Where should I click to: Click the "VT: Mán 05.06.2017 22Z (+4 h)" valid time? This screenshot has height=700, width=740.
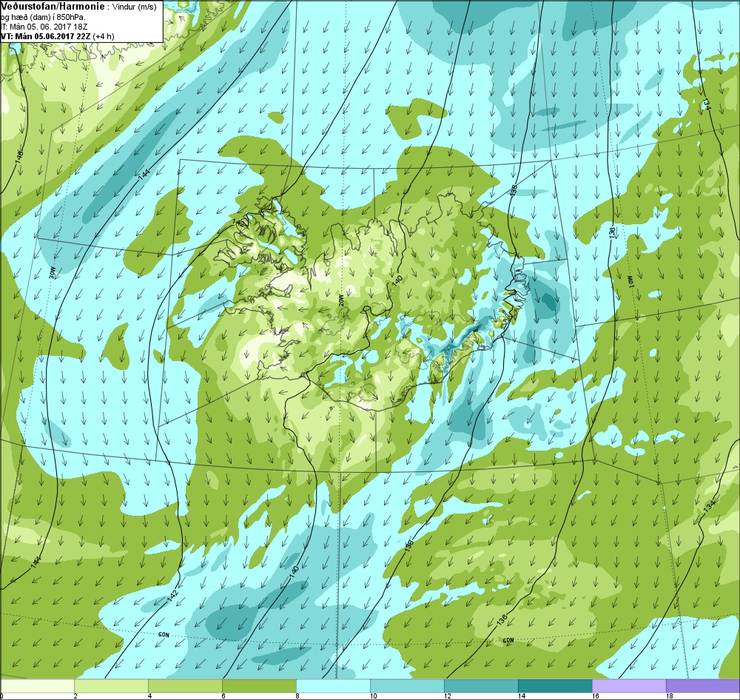(57, 36)
